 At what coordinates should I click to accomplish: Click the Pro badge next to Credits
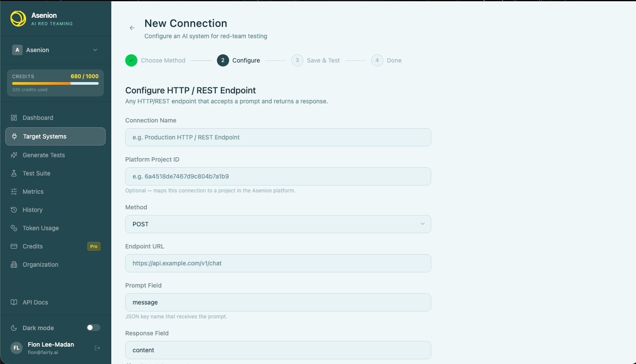coord(94,246)
